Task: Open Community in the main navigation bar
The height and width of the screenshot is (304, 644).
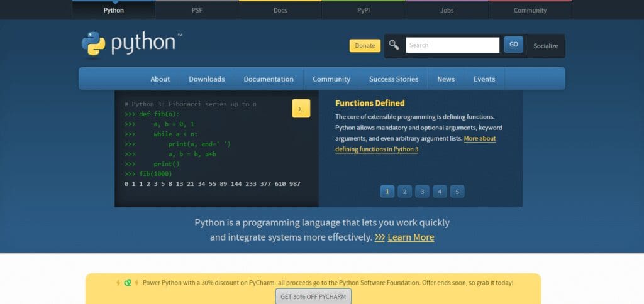Action: (x=331, y=79)
